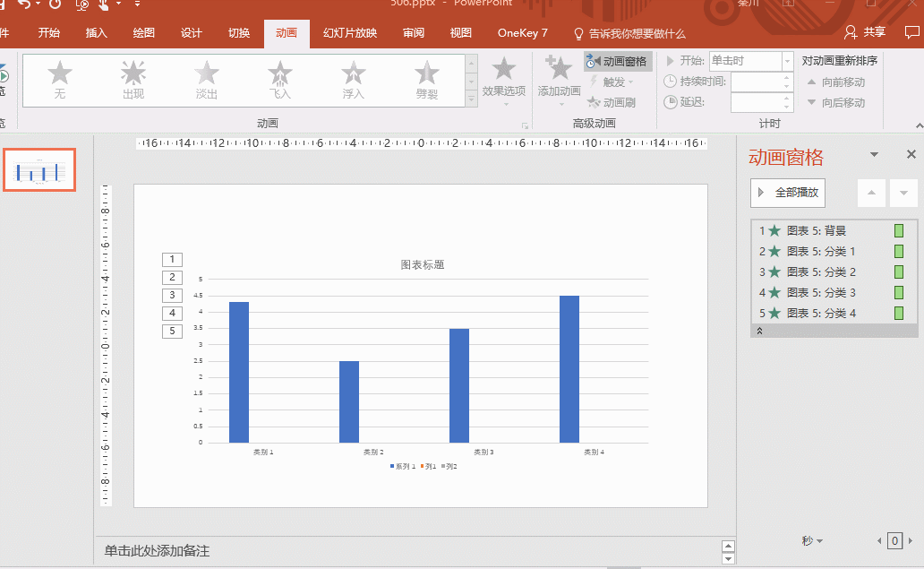The height and width of the screenshot is (569, 924).
Task: Collapse the animation list double chevron
Action: [760, 331]
